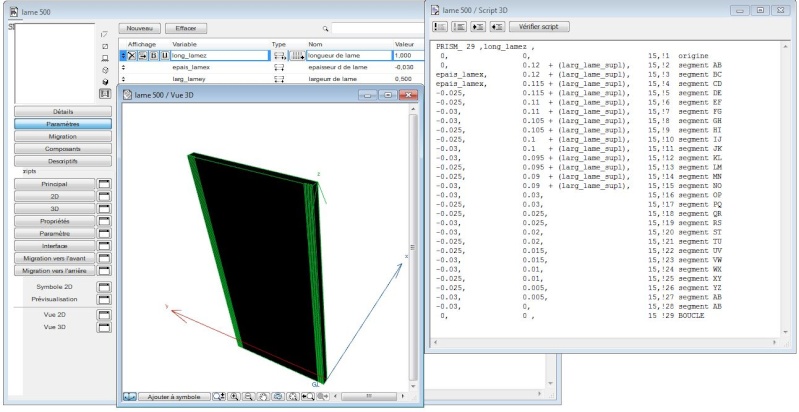Click the parameter search field
Screen dimensions: 799x412
[x=378, y=29]
